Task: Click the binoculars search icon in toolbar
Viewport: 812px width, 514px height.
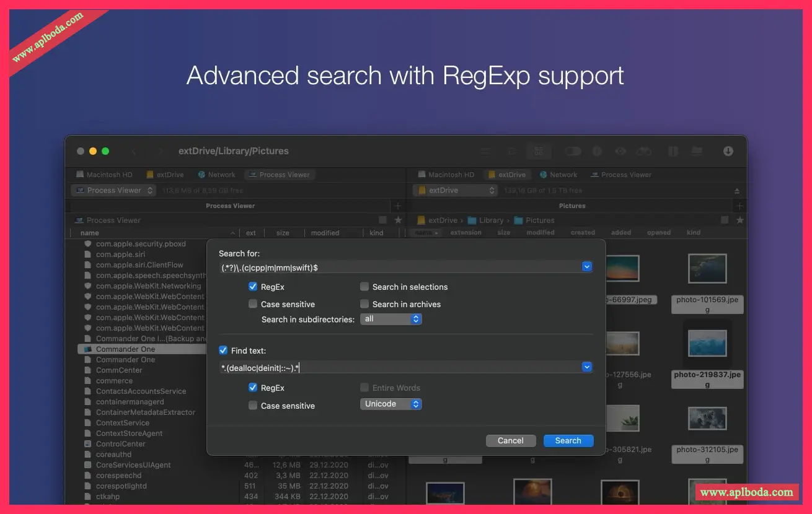Action: click(645, 151)
